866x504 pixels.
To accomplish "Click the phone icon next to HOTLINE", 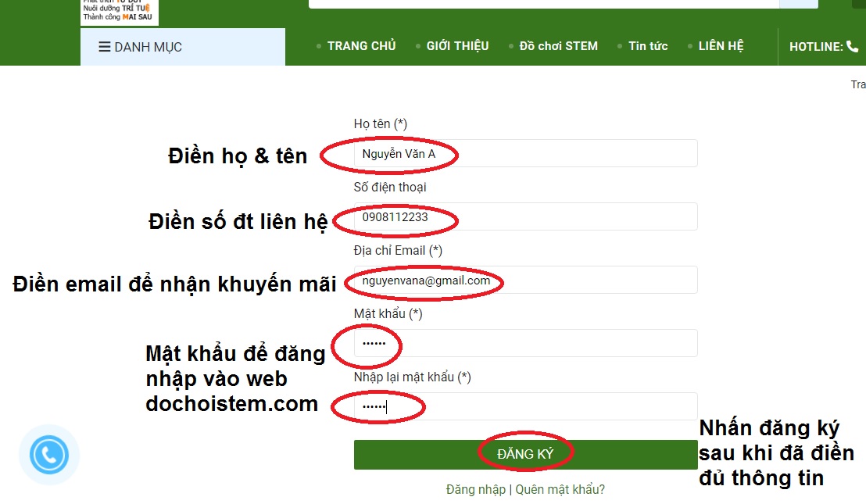I will click(852, 46).
